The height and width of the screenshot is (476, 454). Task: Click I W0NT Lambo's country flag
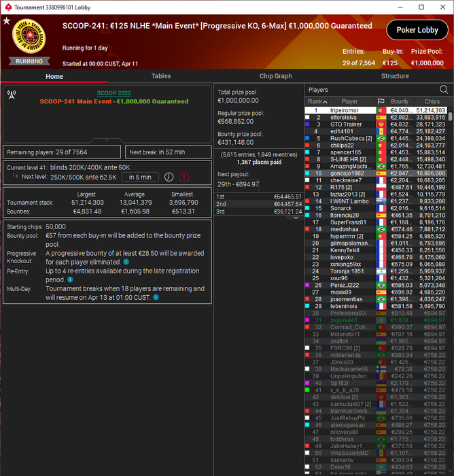[x=381, y=201]
